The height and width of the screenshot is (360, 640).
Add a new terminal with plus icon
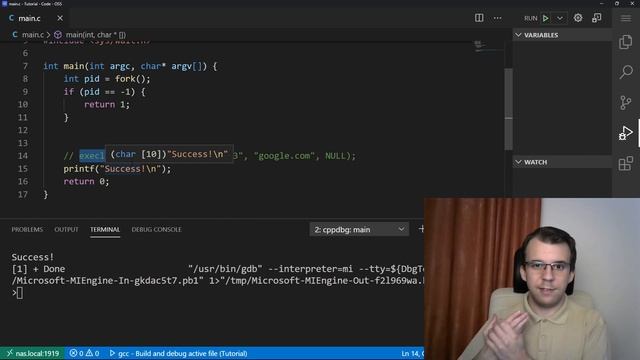(421, 229)
